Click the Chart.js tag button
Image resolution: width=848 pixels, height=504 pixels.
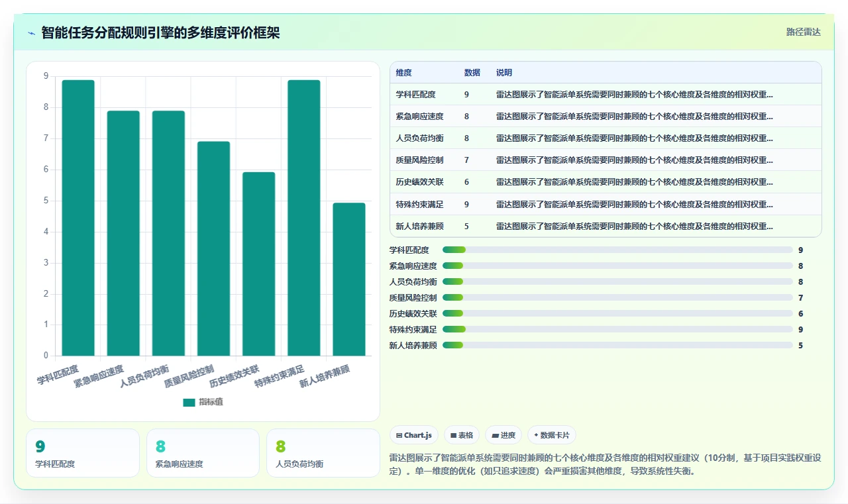(x=414, y=435)
